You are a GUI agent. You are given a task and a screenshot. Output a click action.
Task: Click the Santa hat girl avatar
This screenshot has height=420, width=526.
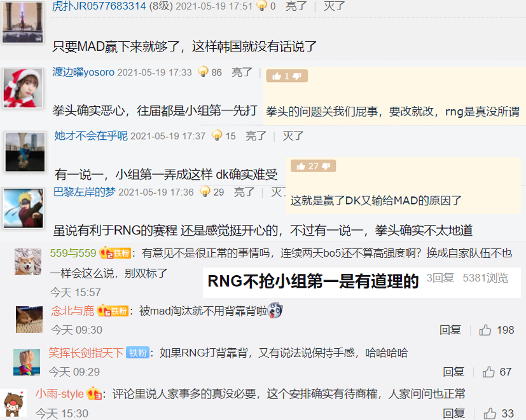pos(23,88)
